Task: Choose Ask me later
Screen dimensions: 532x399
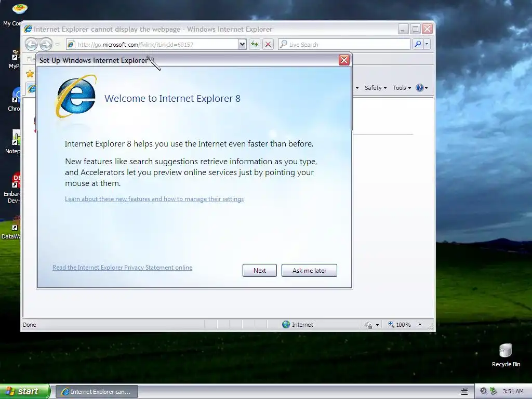Action: tap(309, 270)
